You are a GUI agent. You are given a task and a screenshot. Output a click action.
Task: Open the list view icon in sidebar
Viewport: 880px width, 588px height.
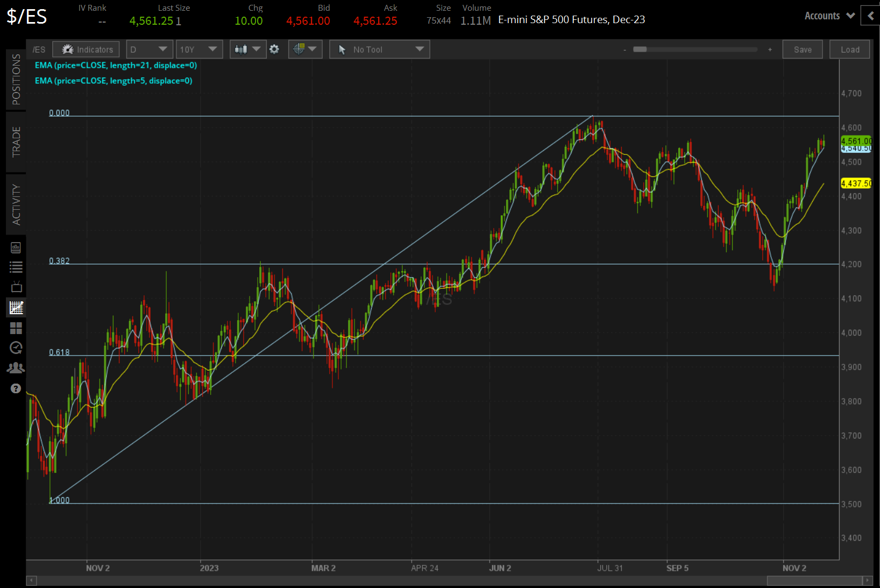pos(16,267)
